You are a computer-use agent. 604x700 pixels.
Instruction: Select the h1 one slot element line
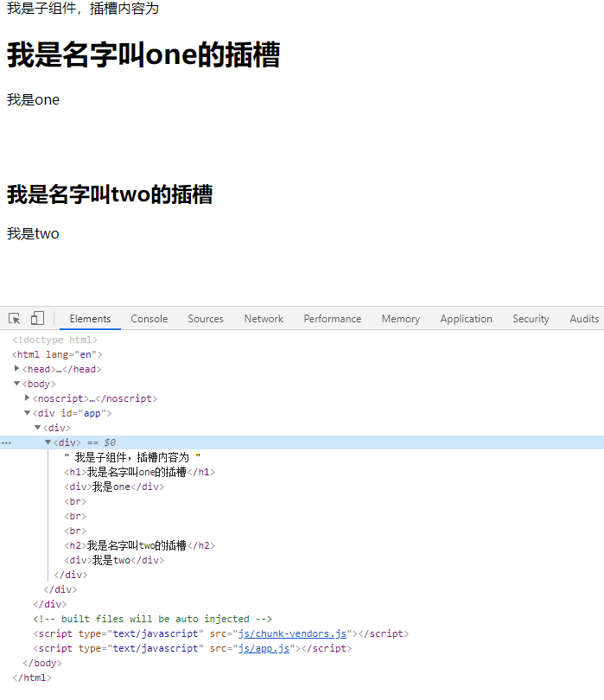pos(140,472)
